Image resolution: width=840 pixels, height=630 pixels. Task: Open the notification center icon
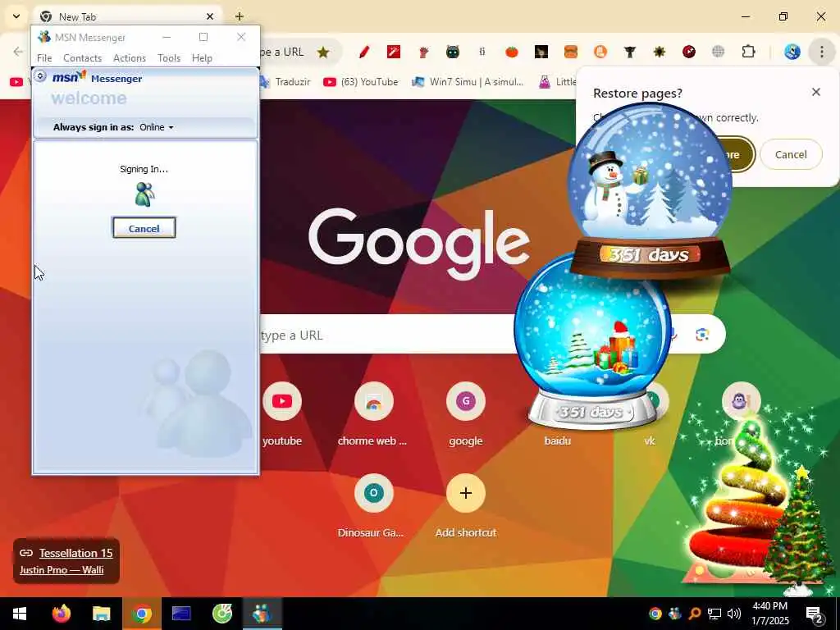[815, 614]
